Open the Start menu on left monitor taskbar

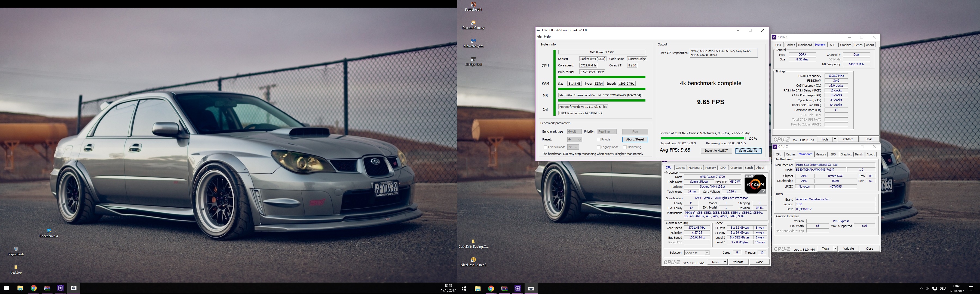tap(7, 288)
